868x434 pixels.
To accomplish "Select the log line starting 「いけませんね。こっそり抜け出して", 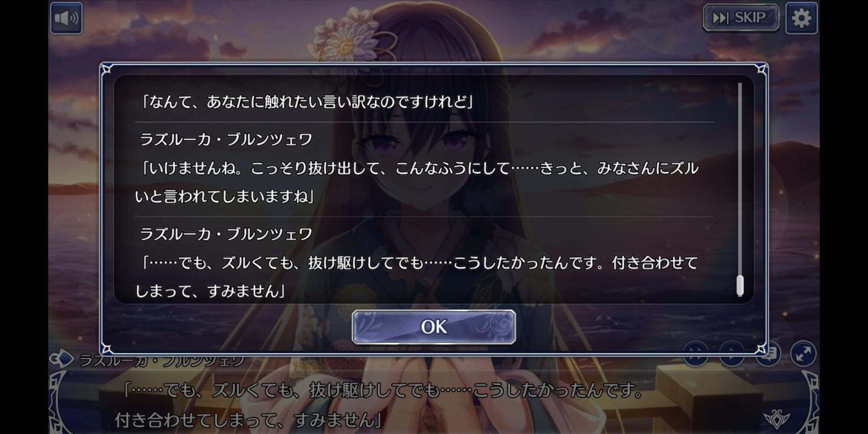I will (x=417, y=182).
